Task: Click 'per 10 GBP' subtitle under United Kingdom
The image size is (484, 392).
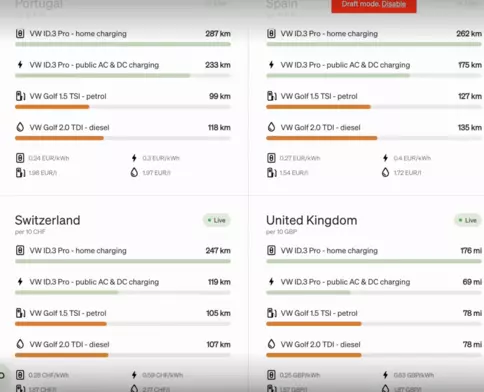Action: coord(281,232)
